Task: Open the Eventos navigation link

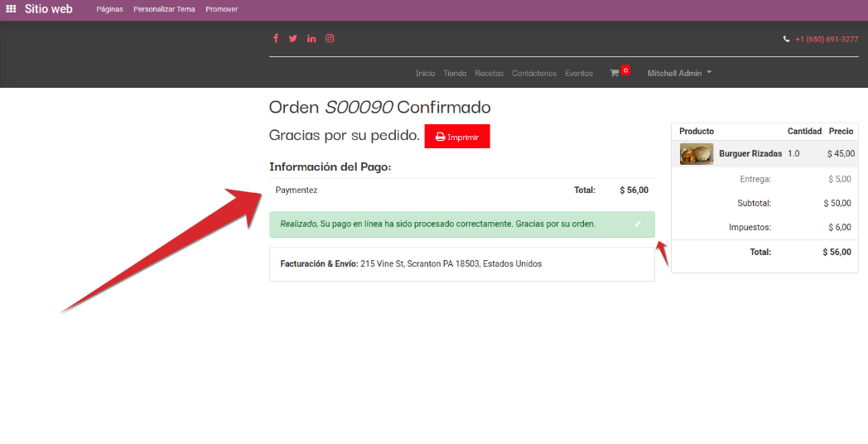Action: (x=579, y=73)
